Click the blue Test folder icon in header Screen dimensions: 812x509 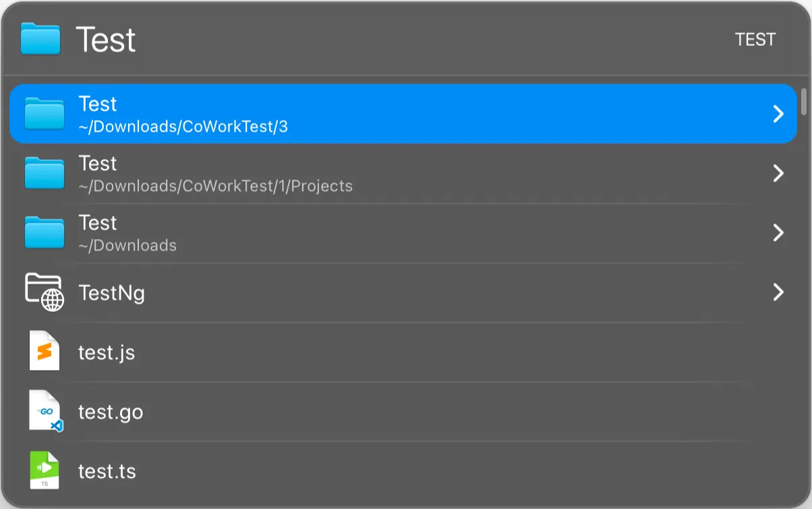click(36, 39)
